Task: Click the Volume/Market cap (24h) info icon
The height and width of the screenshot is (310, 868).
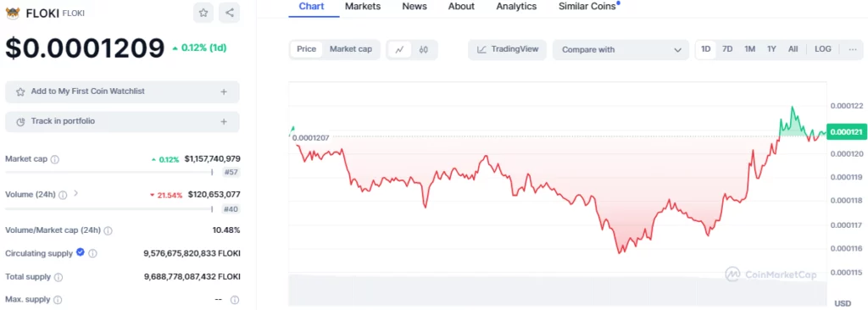Action: pos(108,230)
